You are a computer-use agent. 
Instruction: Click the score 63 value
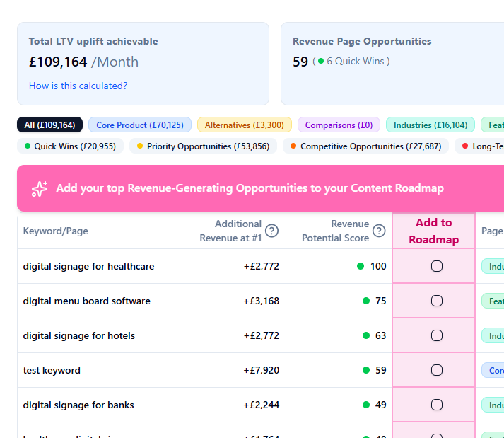[380, 335]
